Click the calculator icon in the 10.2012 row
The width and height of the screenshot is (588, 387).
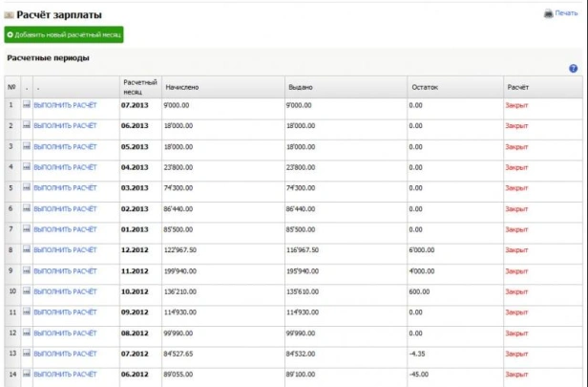27,291
